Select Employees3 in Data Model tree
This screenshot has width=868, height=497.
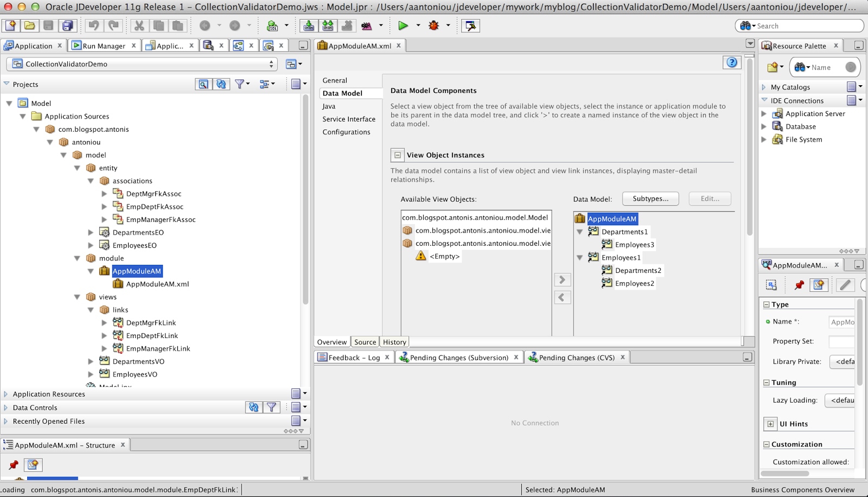pyautogui.click(x=634, y=245)
